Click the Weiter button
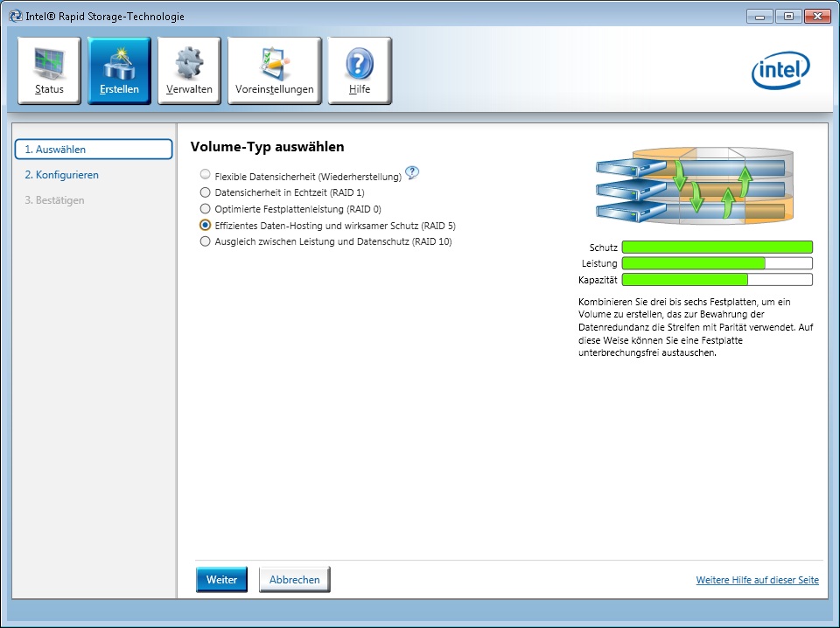 click(221, 579)
